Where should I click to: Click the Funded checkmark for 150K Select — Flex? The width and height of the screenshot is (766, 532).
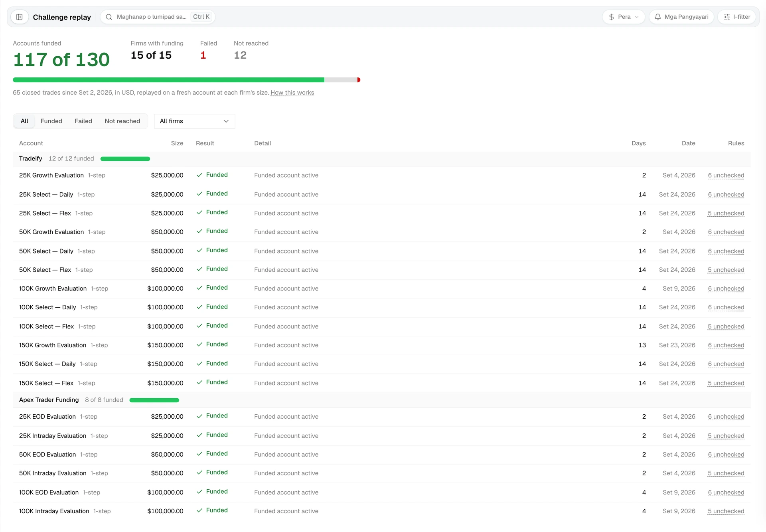click(199, 383)
